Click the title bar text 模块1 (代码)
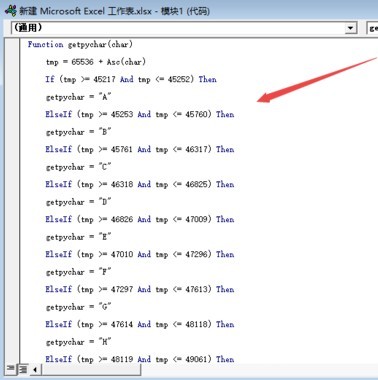Viewport: 378px width, 380px height. (x=185, y=11)
